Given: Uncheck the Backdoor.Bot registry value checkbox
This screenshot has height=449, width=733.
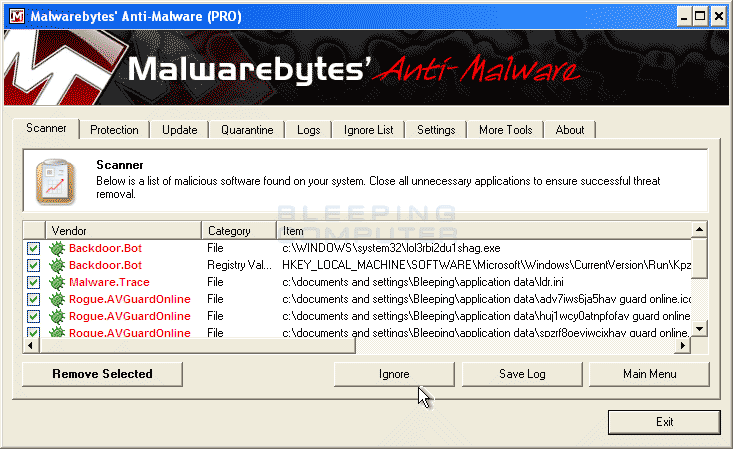Looking at the screenshot, I should pyautogui.click(x=33, y=265).
